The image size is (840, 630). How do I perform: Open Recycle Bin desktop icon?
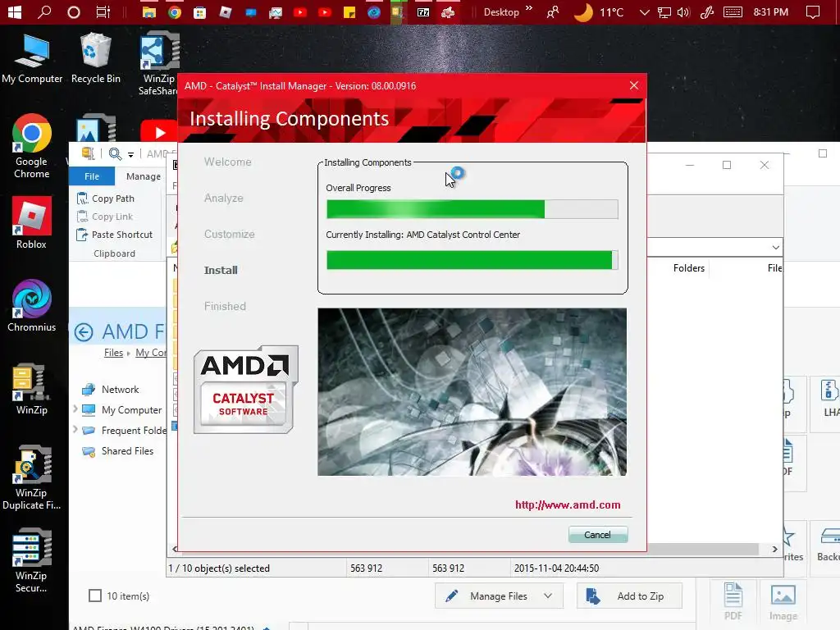96,59
